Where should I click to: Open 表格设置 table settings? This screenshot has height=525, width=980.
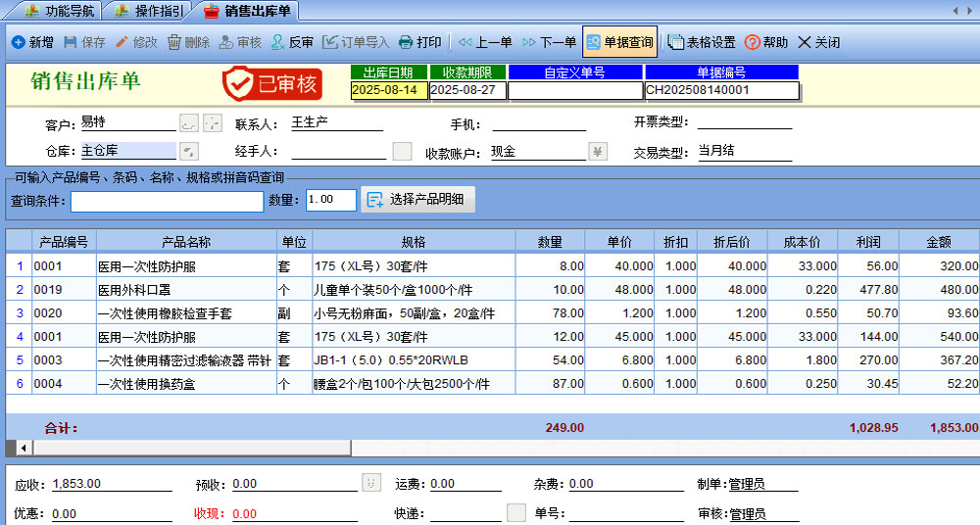pyautogui.click(x=702, y=42)
